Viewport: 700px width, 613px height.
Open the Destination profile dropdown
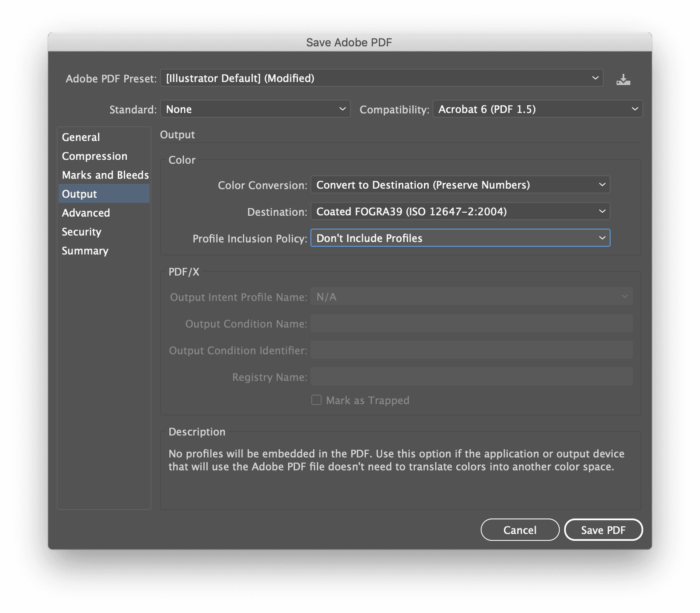pyautogui.click(x=460, y=212)
